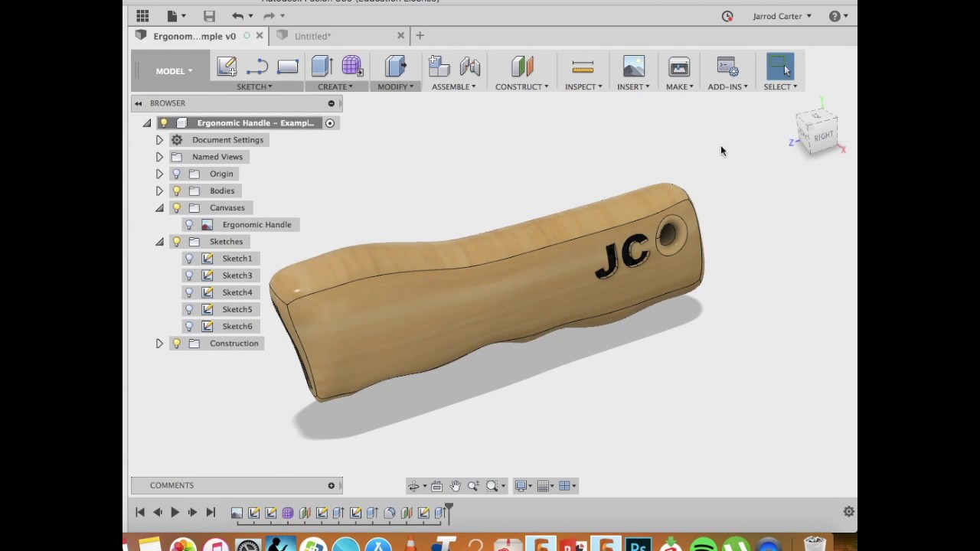Click the first canvas feature in timeline
The image size is (980, 551).
tap(237, 513)
